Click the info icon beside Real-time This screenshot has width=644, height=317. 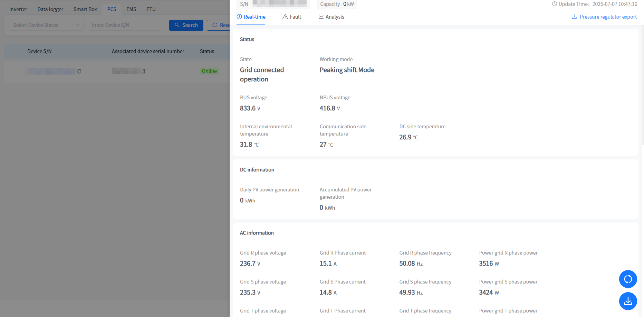[x=239, y=17]
